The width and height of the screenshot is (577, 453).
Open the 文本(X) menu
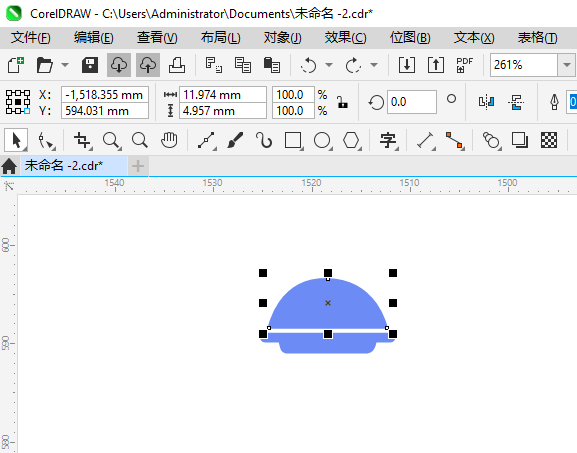pyautogui.click(x=474, y=38)
